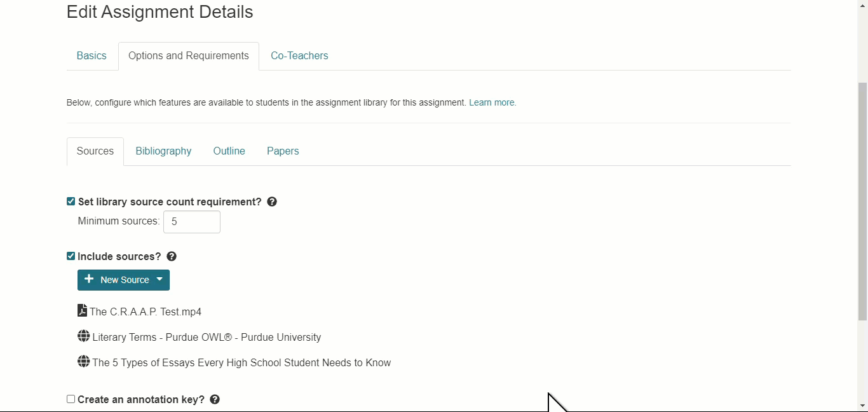The width and height of the screenshot is (868, 412).
Task: Open help for Include sources option
Action: (171, 256)
